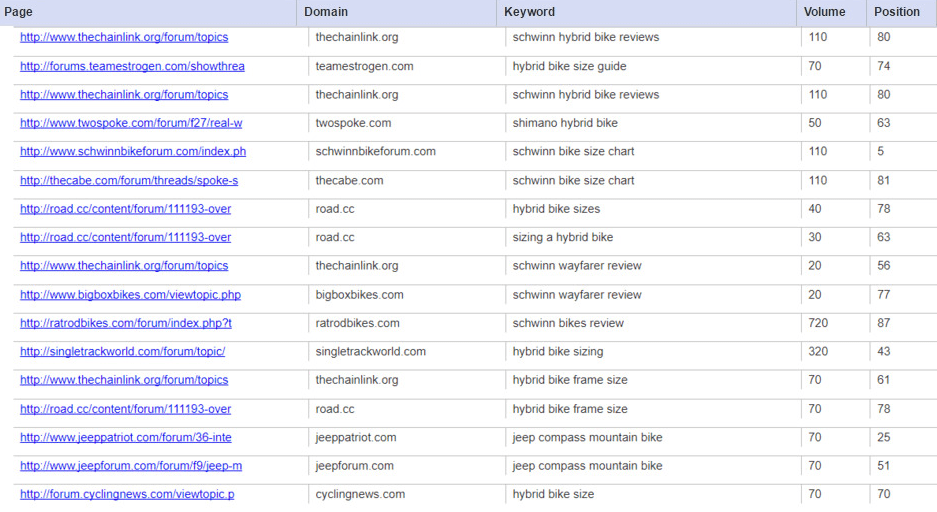Open the forum.cyclingnews.com viewtopic link
937x512 pixels.
pos(127,495)
